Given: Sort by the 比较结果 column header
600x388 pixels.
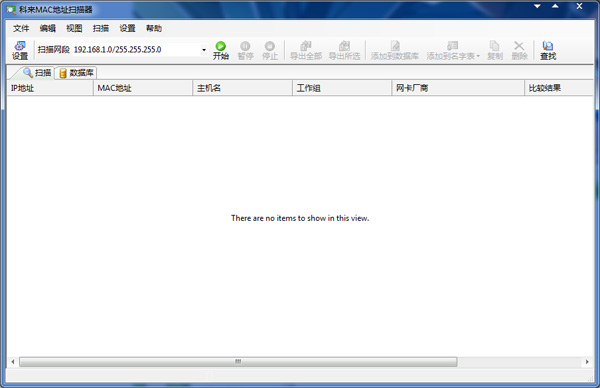Looking at the screenshot, I should coord(559,88).
